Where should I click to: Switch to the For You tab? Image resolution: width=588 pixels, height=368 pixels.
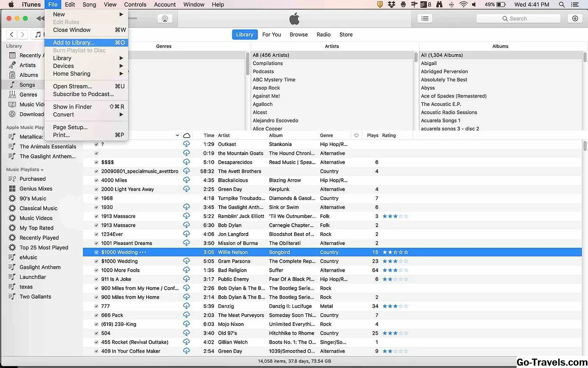pyautogui.click(x=271, y=34)
